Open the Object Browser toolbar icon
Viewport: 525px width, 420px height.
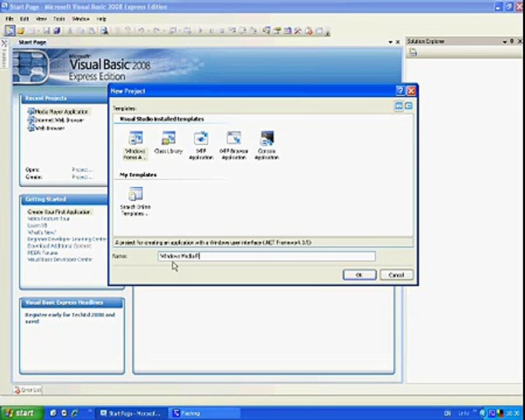point(287,31)
